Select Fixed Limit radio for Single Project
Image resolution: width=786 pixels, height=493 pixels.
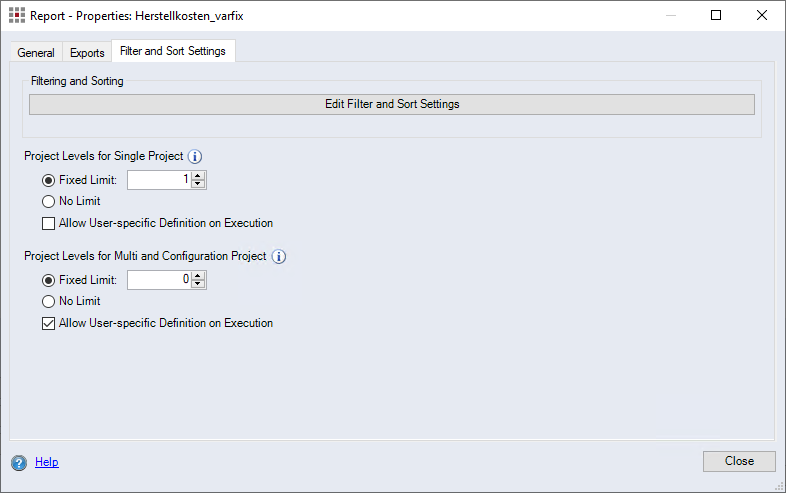[48, 180]
